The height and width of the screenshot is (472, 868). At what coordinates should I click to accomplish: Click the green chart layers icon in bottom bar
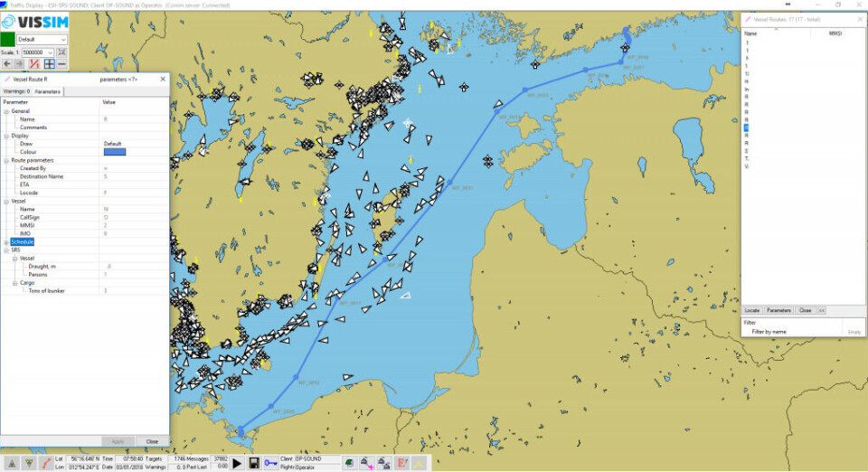[x=349, y=463]
